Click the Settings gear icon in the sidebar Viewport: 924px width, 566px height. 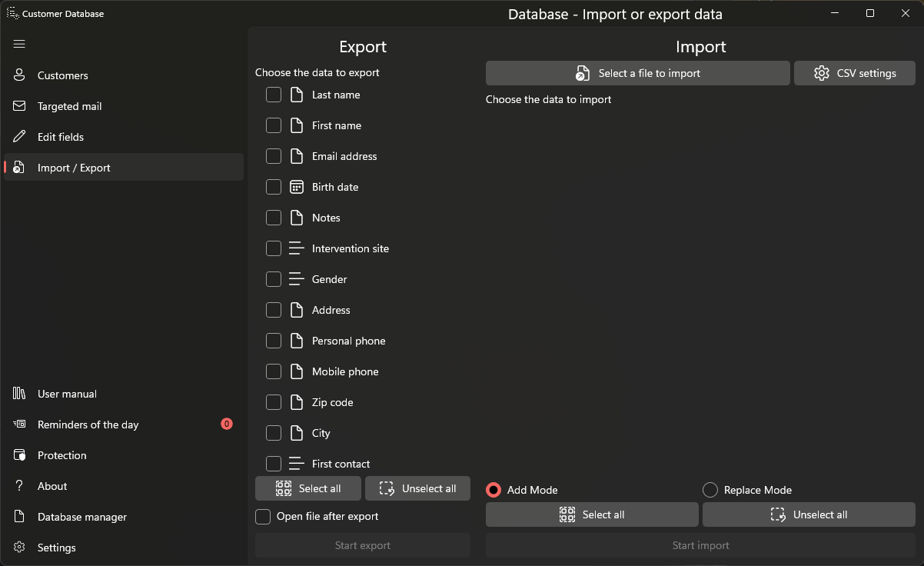click(x=19, y=548)
